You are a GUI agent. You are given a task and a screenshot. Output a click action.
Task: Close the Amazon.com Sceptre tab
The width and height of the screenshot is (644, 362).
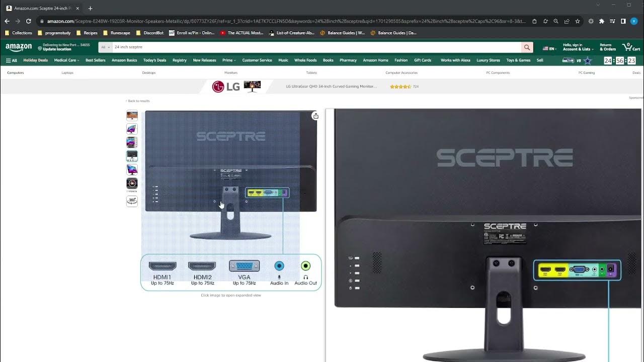77,8
